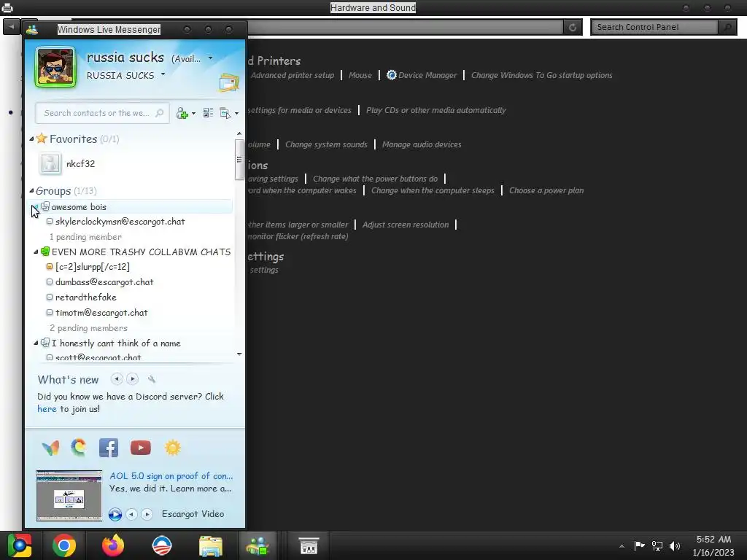Click the 1 pending member text
The width and height of the screenshot is (747, 560).
85,237
